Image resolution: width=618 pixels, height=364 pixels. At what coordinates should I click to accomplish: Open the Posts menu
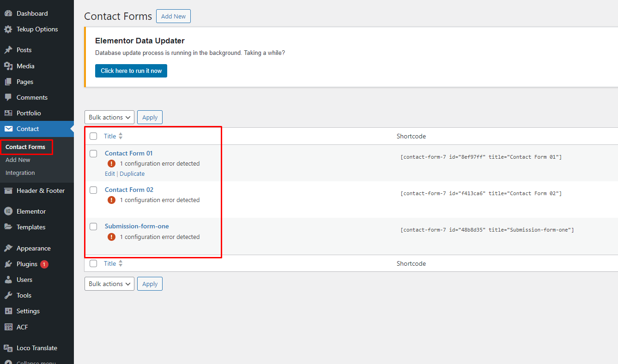[37, 50]
